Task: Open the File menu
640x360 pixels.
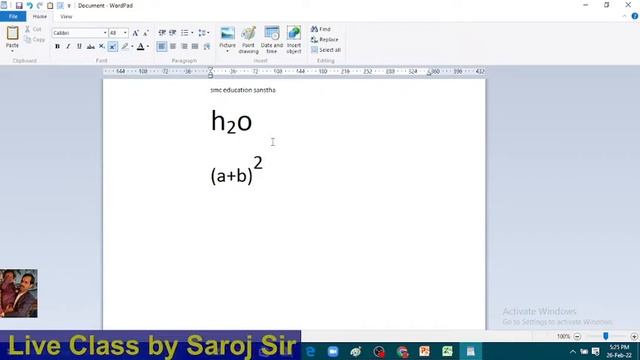Action: tap(13, 16)
